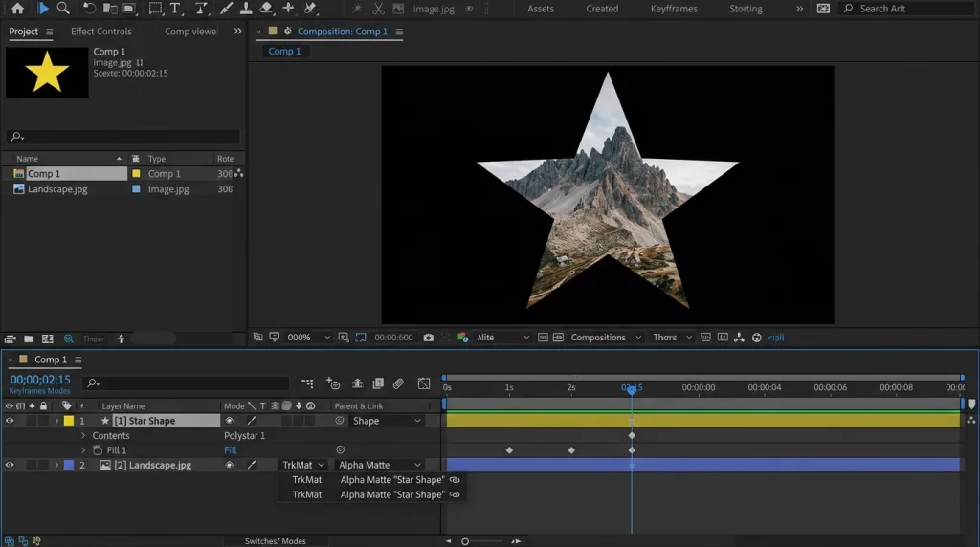Toggle shy switch on Landscape.jpg layer

230,465
